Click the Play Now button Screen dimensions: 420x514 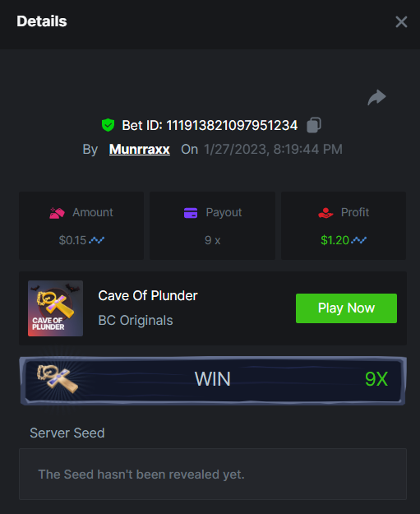pyautogui.click(x=346, y=308)
